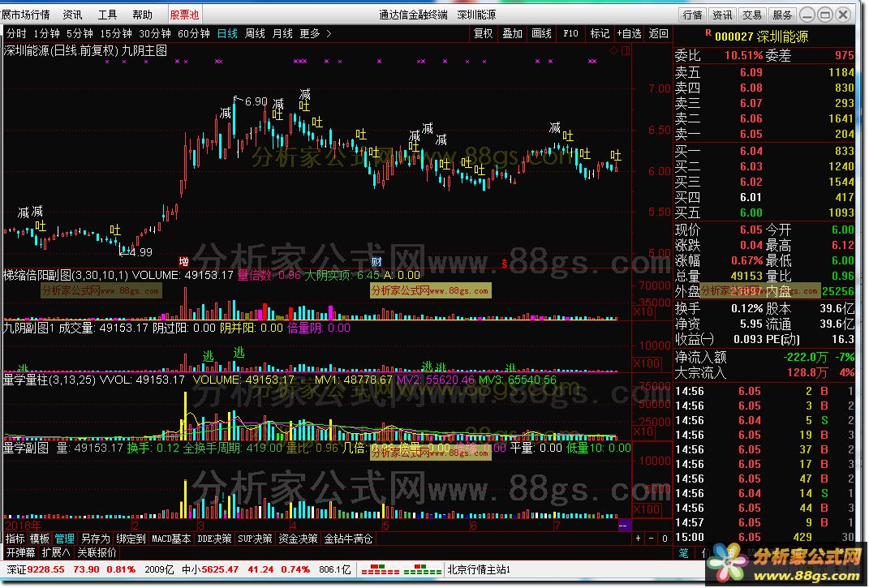Click the 行情 button in title bar
Image resolution: width=869 pixels, height=588 pixels.
692,15
